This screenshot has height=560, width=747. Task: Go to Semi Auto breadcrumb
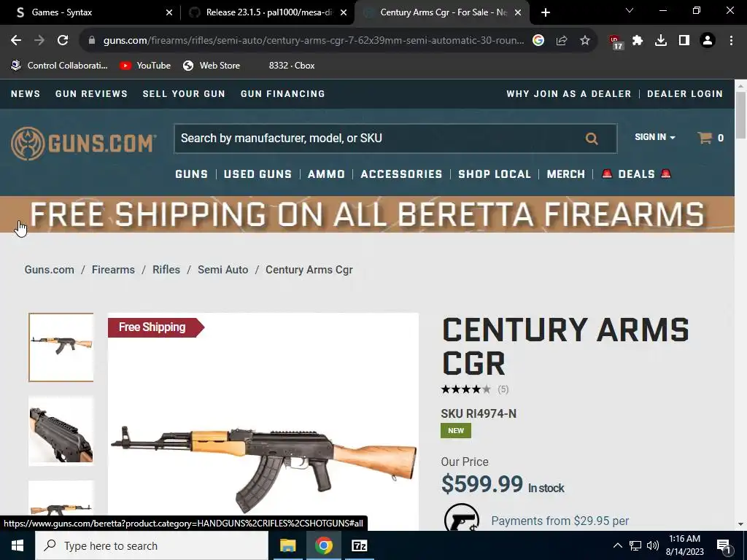pos(222,270)
